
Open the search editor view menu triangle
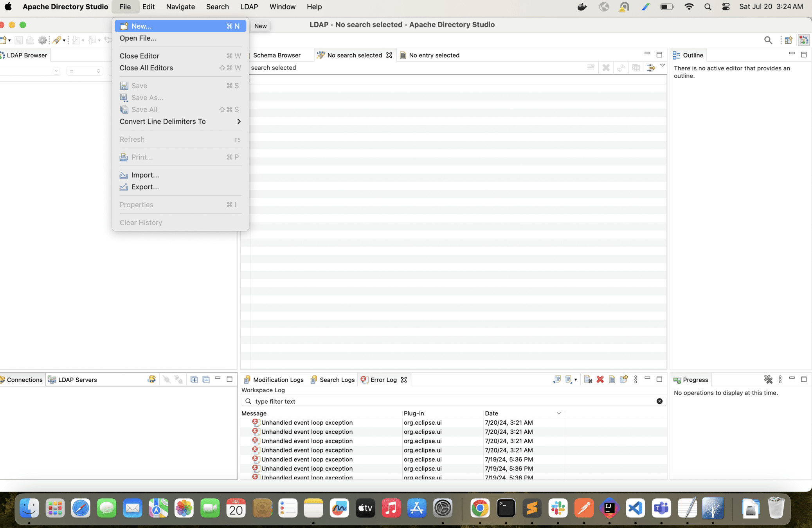663,66
